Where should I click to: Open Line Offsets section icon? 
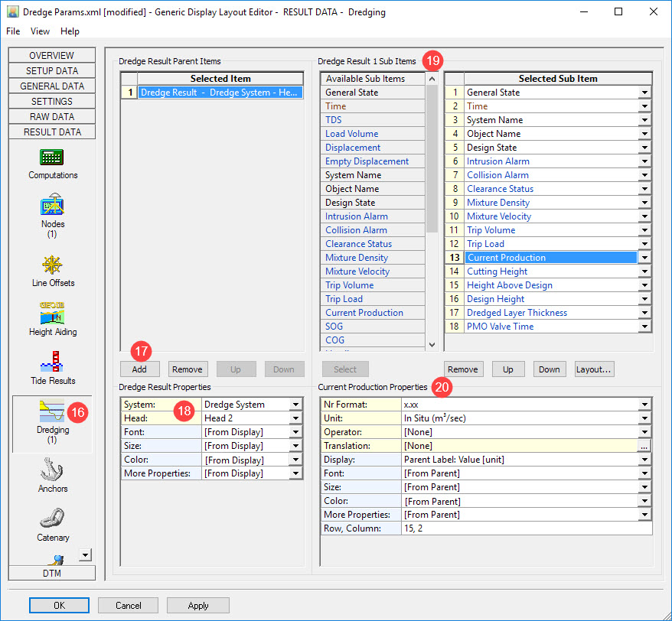tap(52, 265)
